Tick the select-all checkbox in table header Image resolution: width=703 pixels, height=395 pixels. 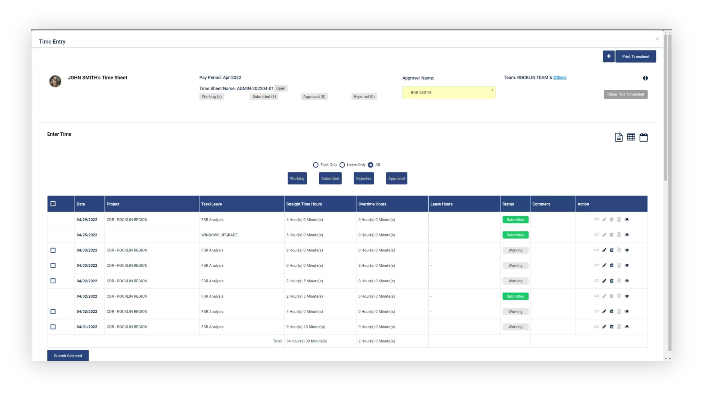click(53, 204)
